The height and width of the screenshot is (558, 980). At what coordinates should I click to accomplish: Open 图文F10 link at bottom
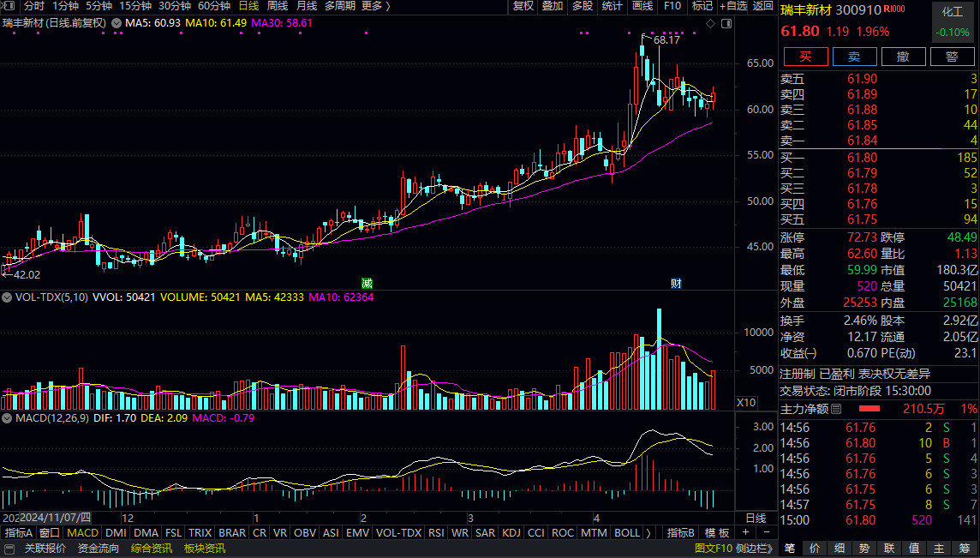714,549
